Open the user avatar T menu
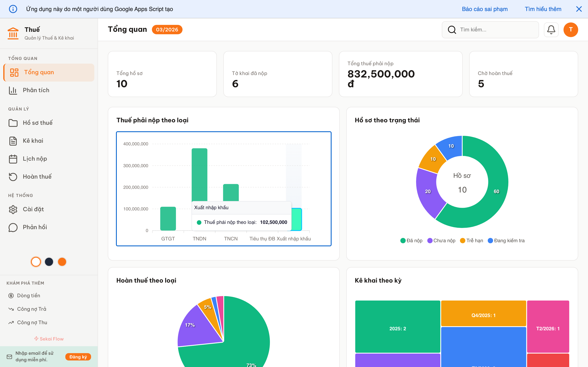The width and height of the screenshot is (588, 367). (570, 30)
